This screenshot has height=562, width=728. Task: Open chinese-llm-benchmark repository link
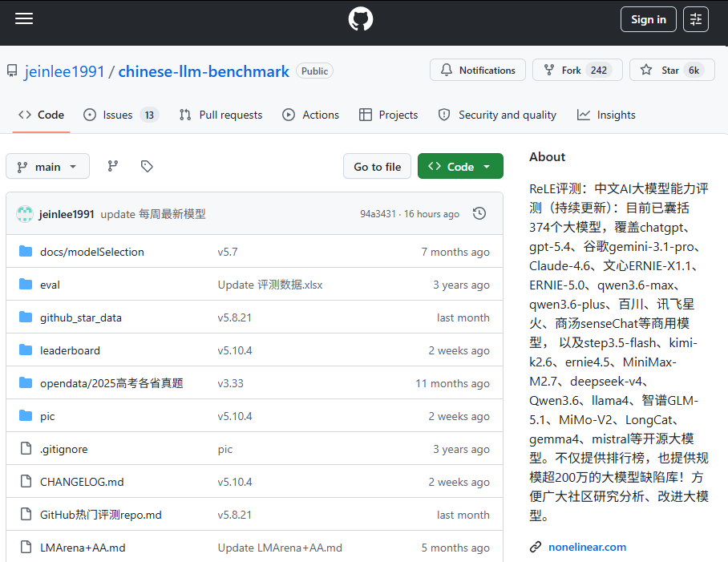204,71
